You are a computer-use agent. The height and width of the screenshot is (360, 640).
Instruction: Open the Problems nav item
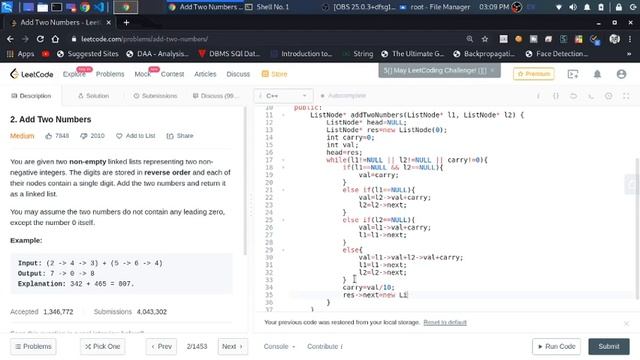coord(110,74)
